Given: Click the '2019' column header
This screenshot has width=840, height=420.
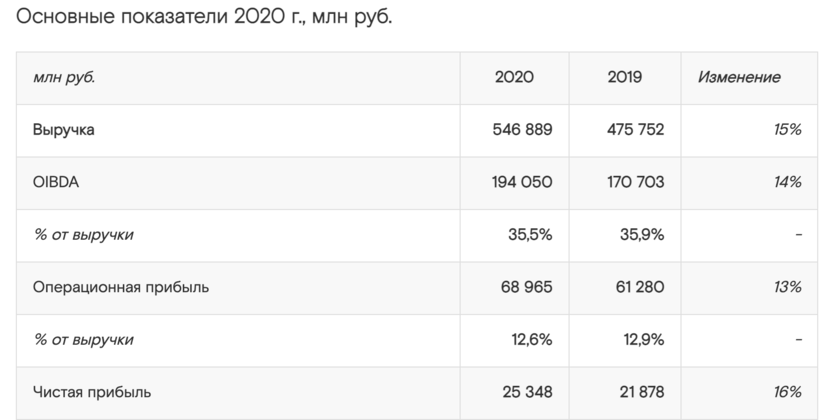Looking at the screenshot, I should point(624,77).
